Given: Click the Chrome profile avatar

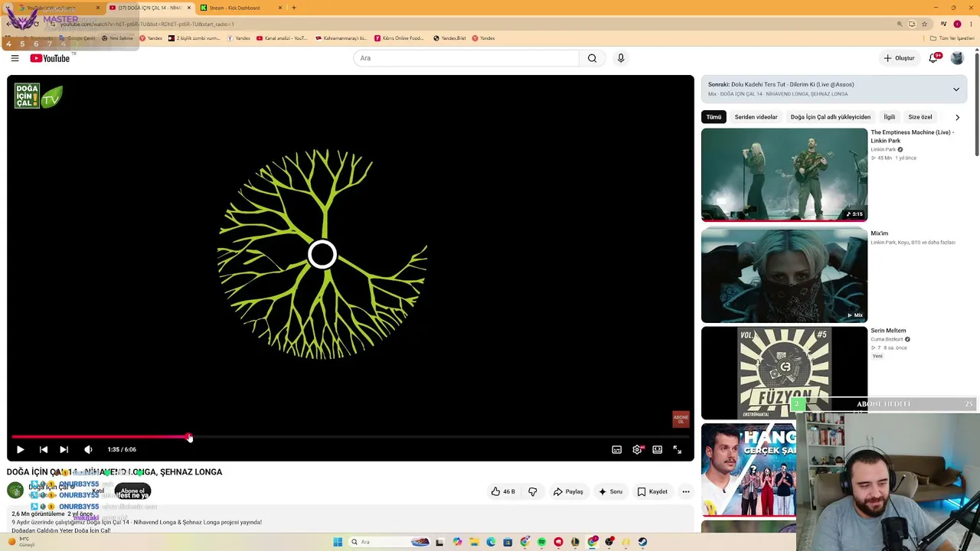Looking at the screenshot, I should coord(957,24).
